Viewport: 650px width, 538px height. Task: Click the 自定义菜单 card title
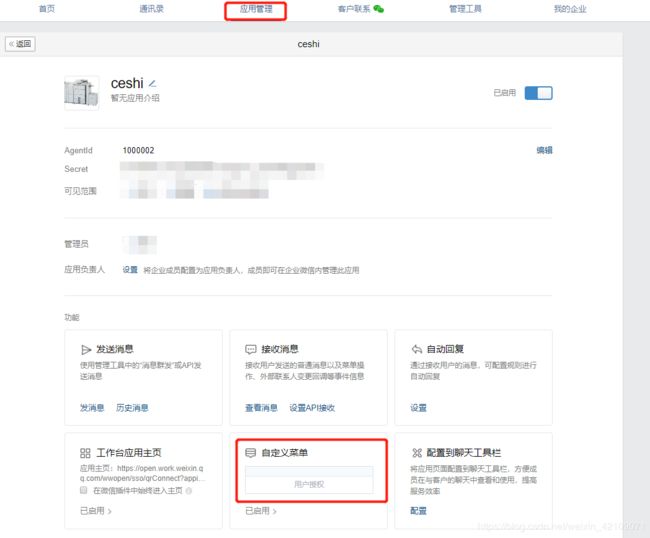click(x=285, y=453)
